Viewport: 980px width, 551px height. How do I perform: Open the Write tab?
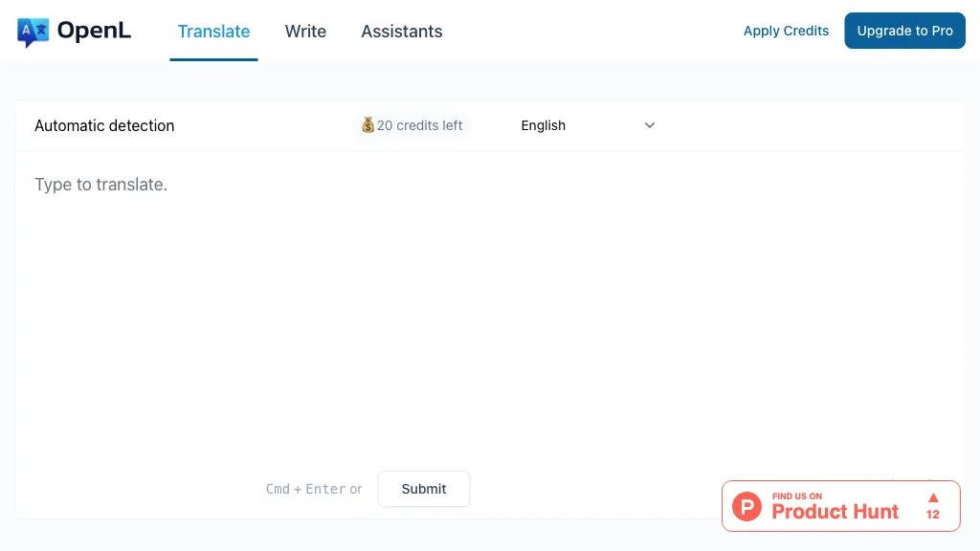pyautogui.click(x=305, y=32)
